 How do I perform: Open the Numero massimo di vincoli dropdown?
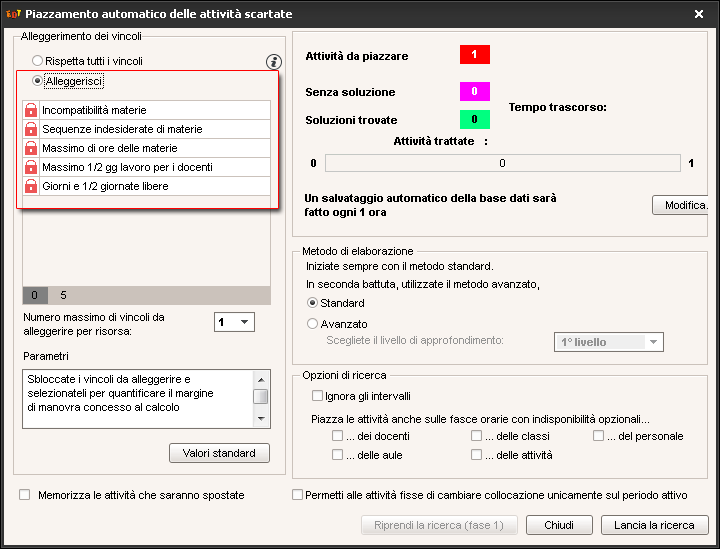pos(234,322)
